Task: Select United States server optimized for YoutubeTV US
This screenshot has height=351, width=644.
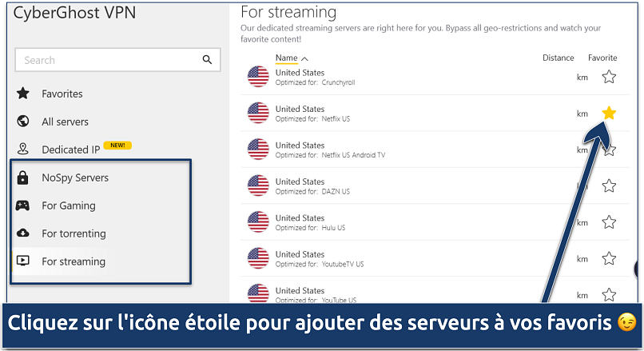Action: pyautogui.click(x=435, y=258)
